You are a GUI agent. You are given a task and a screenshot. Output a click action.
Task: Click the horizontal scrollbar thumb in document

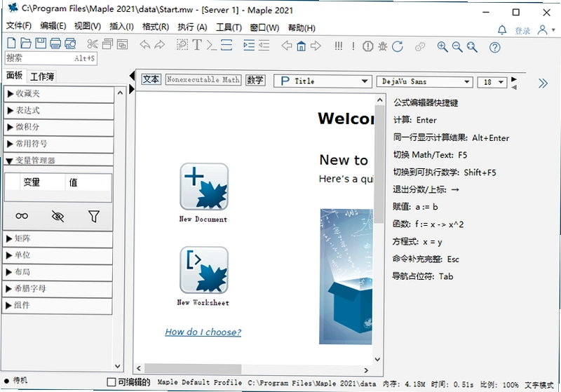click(x=193, y=369)
